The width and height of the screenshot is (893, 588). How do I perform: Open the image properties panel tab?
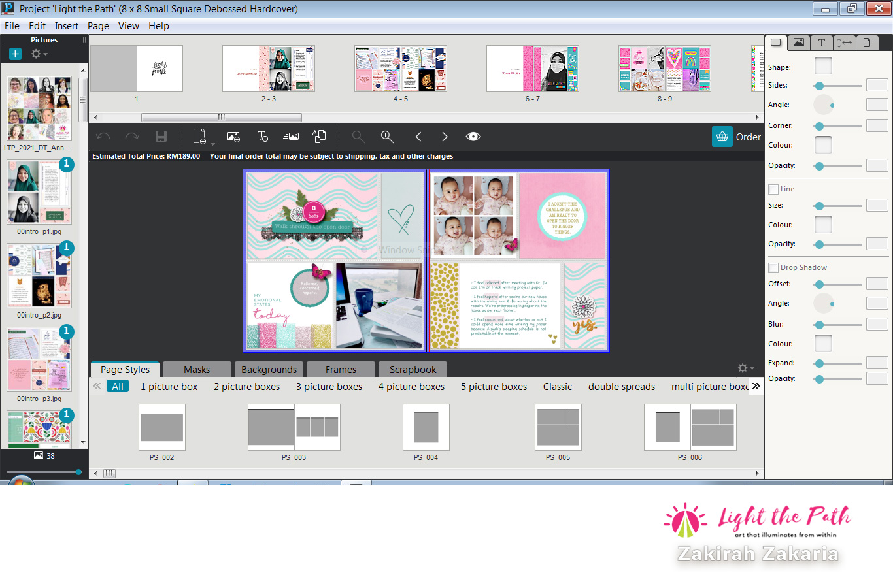[798, 42]
